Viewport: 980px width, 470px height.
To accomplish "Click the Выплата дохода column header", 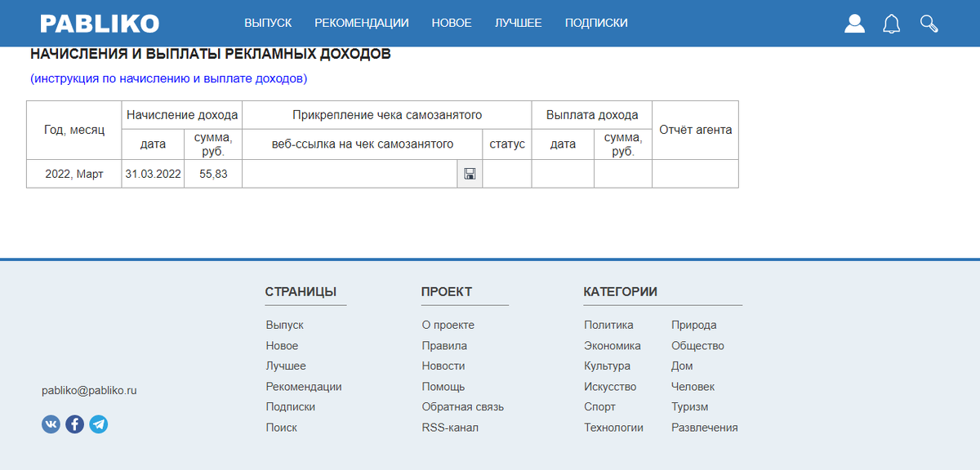I will tap(592, 115).
